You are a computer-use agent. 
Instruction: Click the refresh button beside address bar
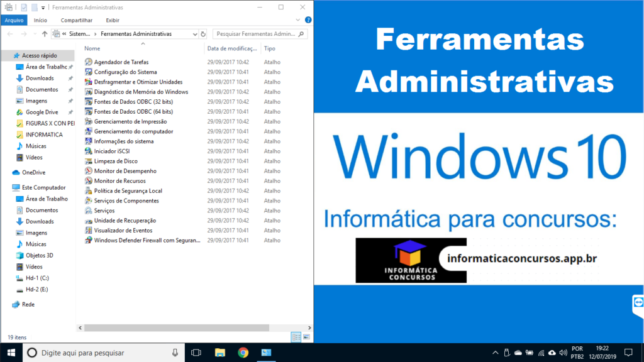(x=204, y=34)
